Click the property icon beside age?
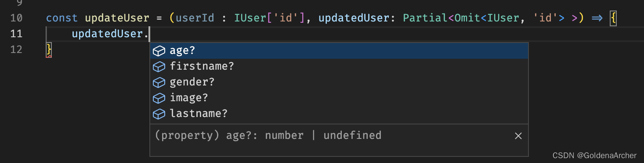Image resolution: width=644 pixels, height=163 pixels. click(x=159, y=51)
